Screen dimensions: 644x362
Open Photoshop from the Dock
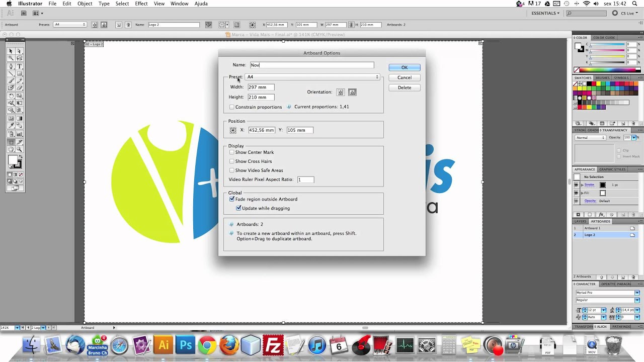(x=186, y=345)
